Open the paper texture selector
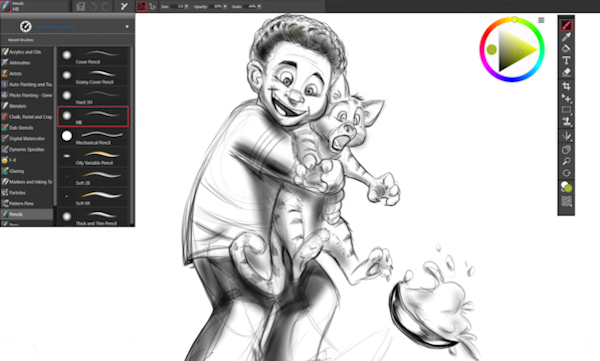The height and width of the screenshot is (361, 600). pyautogui.click(x=566, y=201)
